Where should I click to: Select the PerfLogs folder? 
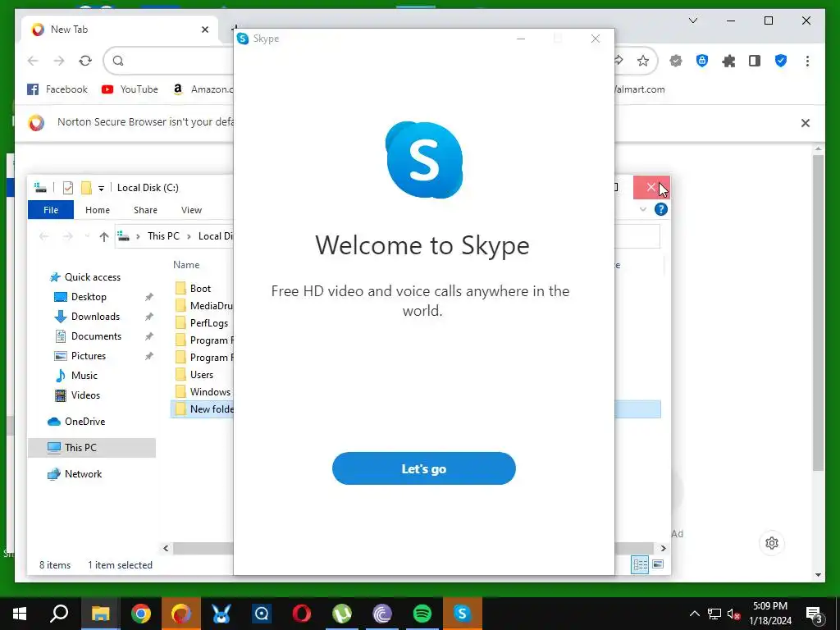209,323
